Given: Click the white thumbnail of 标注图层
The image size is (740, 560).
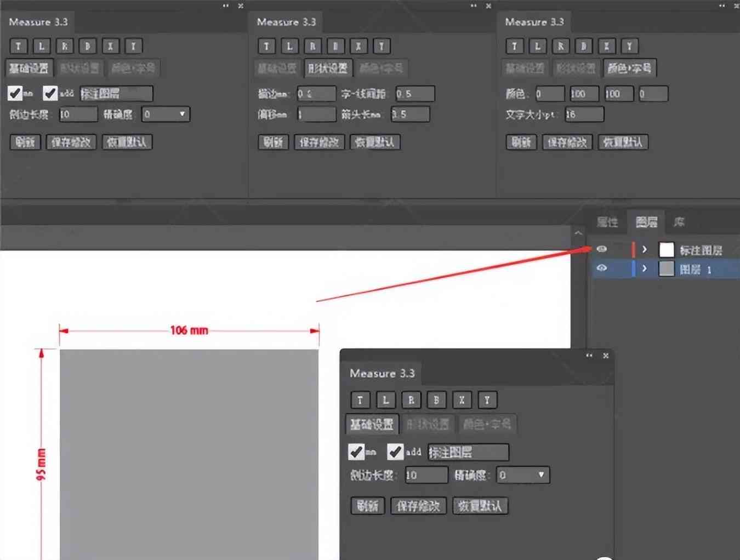Looking at the screenshot, I should (x=666, y=249).
